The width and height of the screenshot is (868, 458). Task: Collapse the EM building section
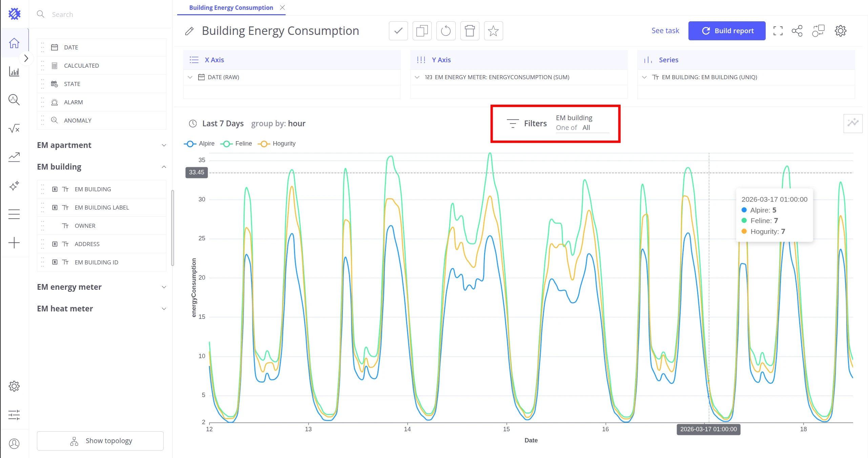(101, 167)
